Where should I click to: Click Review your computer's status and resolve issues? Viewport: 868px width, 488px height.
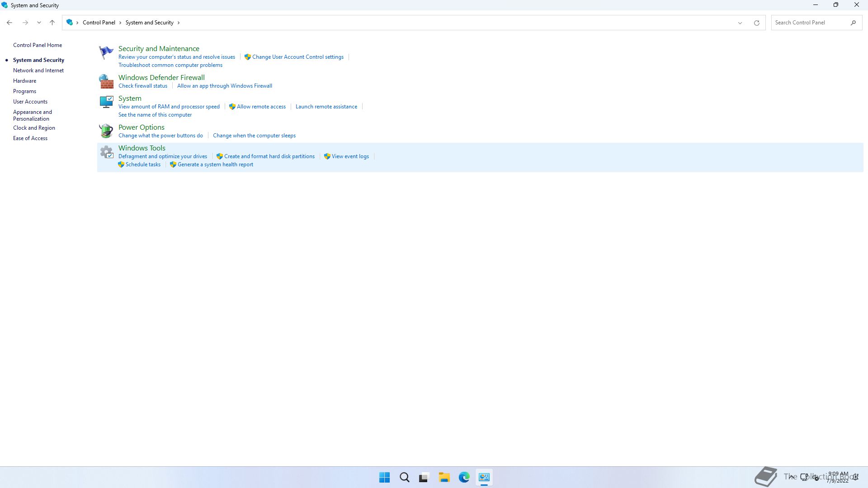[177, 57]
